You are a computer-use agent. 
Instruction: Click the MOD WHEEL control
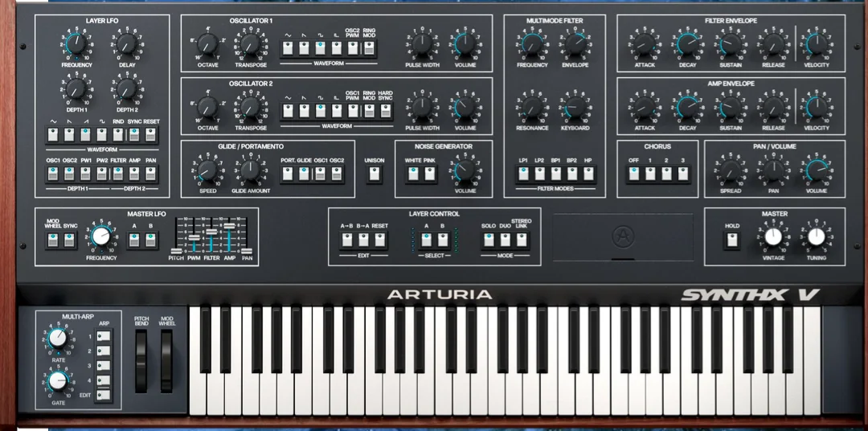(x=166, y=361)
